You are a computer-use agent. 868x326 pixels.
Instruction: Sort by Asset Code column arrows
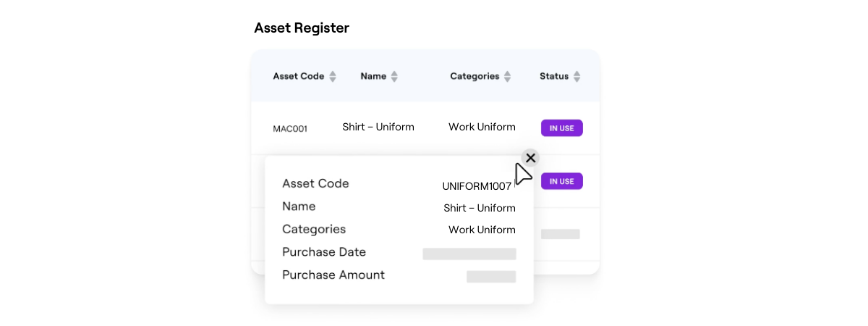click(x=333, y=77)
